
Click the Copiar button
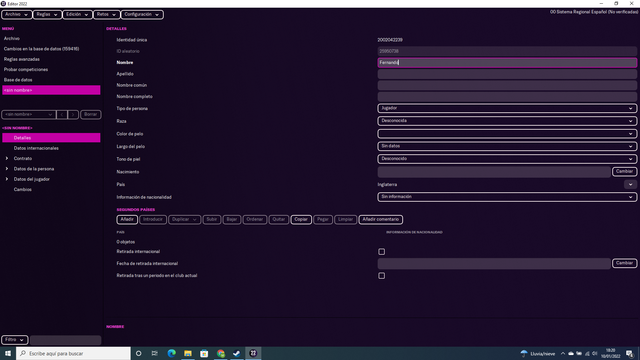pyautogui.click(x=301, y=220)
